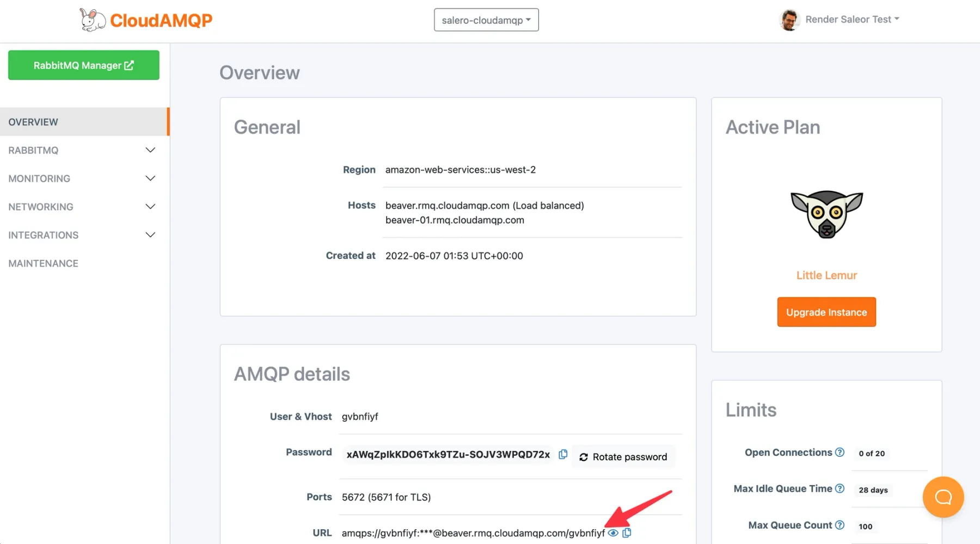Open the RabbitMQ Manager
This screenshot has width=980, height=544.
[x=83, y=65]
